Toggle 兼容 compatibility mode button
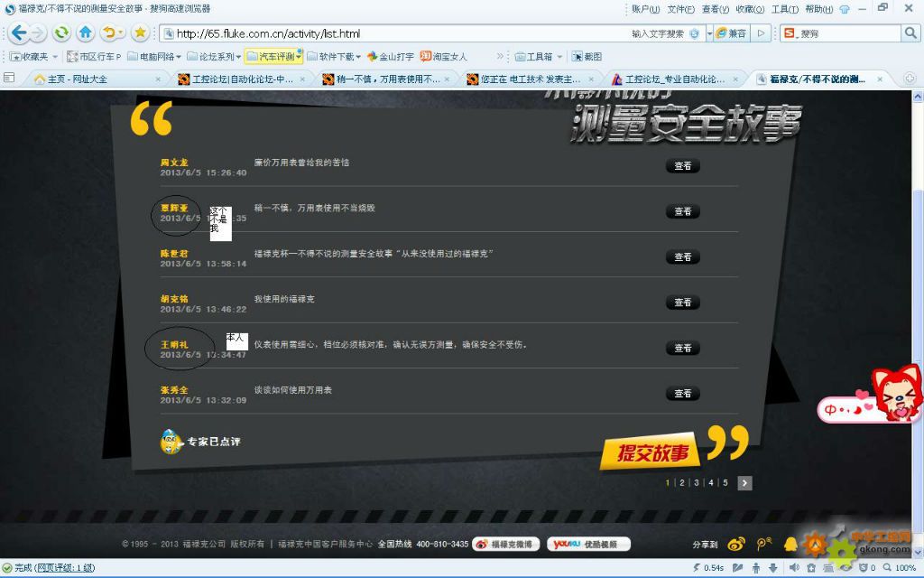 [731, 33]
